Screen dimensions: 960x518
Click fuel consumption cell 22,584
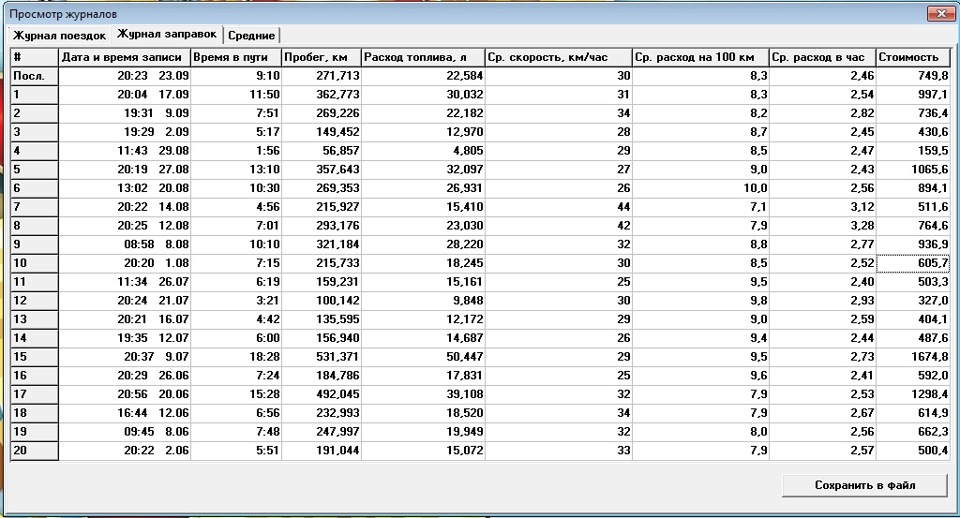click(x=422, y=76)
